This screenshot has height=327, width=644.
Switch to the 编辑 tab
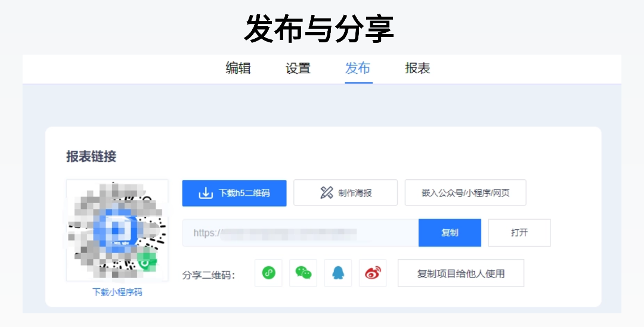pos(238,68)
